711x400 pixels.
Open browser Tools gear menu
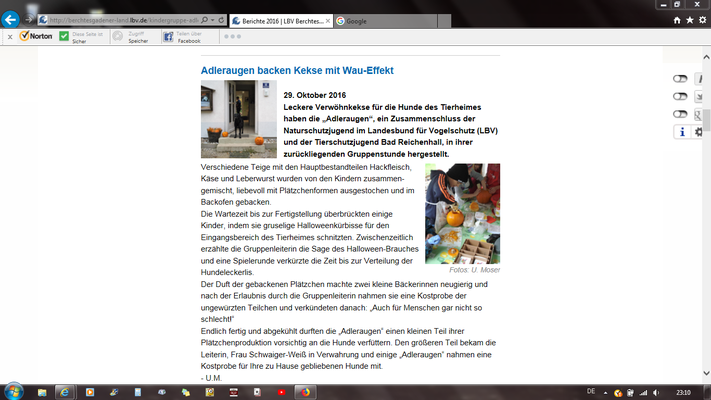coord(702,20)
